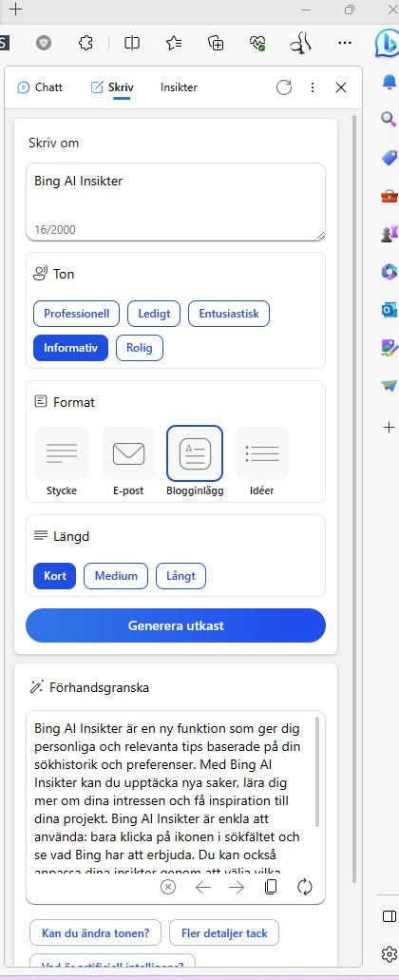Select the E-post format thumbnail
Screen dimensions: 399x980
click(128, 462)
